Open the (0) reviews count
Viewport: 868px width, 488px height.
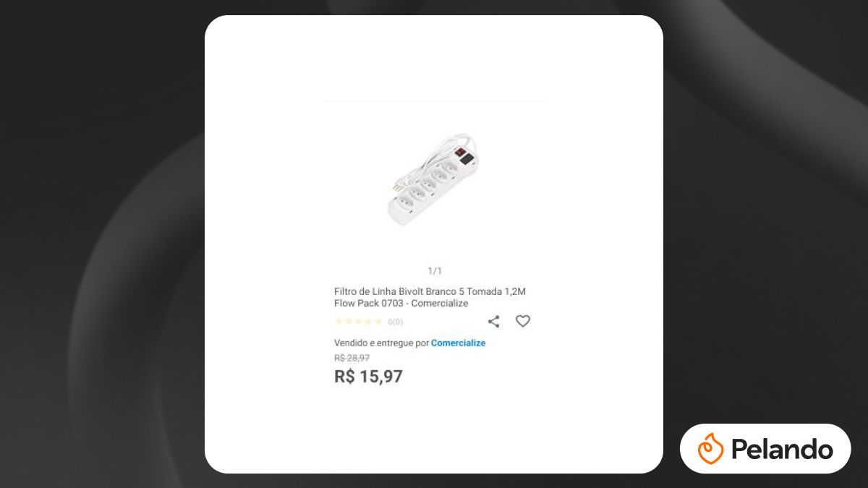[396, 322]
